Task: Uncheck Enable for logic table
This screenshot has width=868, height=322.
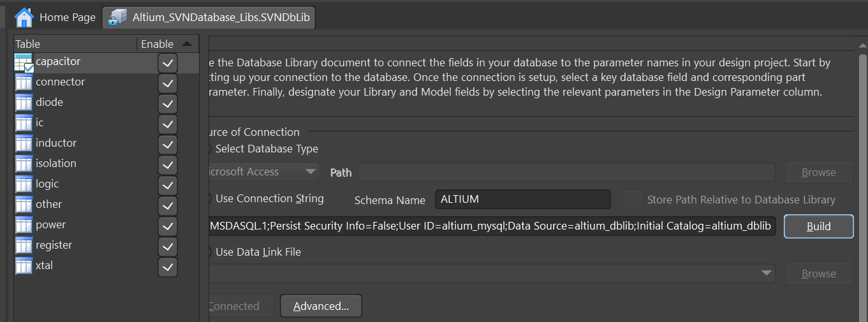Action: (168, 186)
